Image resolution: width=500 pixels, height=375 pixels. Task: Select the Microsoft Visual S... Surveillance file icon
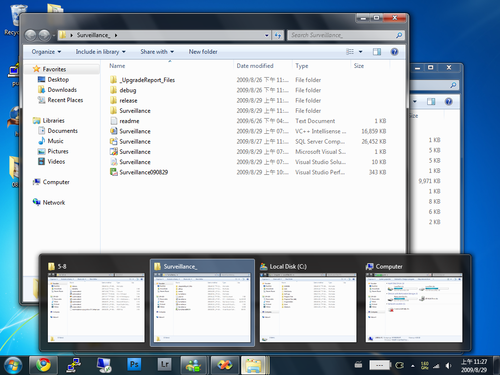coord(114,152)
